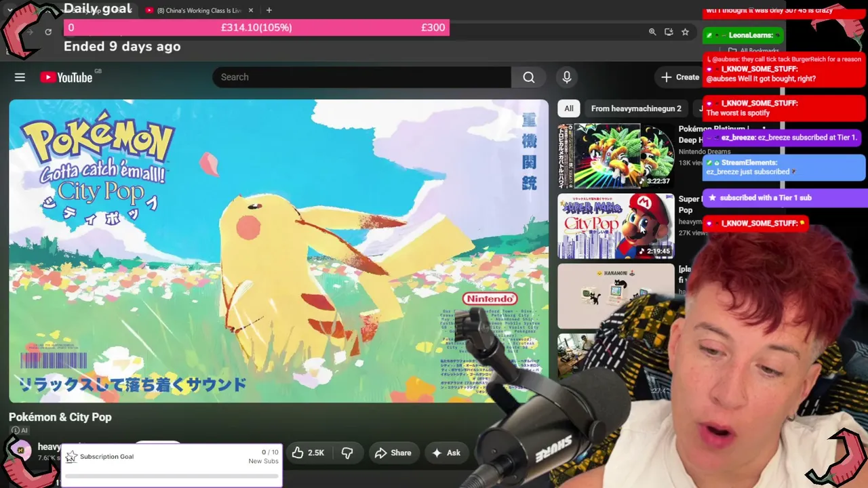Click the AI info badge under the title
Screen dimensions: 868x488
pos(19,430)
